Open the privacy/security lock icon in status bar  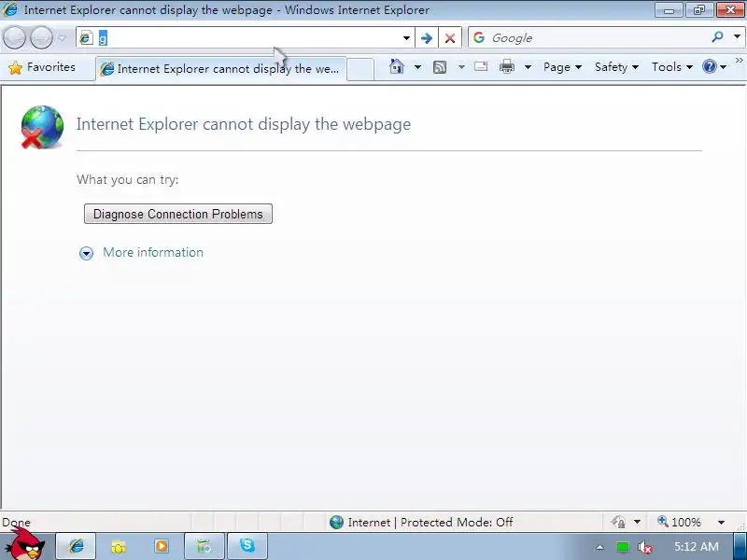point(618,523)
